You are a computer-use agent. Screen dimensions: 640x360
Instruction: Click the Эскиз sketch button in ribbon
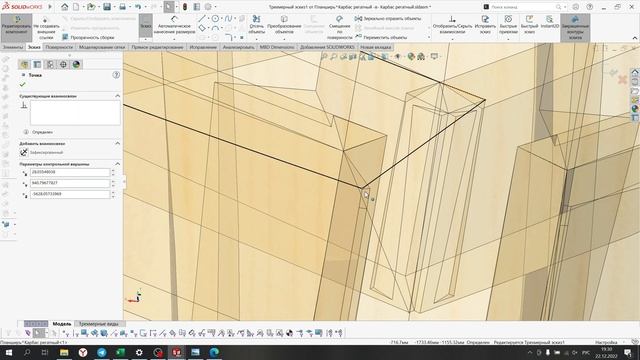(146, 24)
